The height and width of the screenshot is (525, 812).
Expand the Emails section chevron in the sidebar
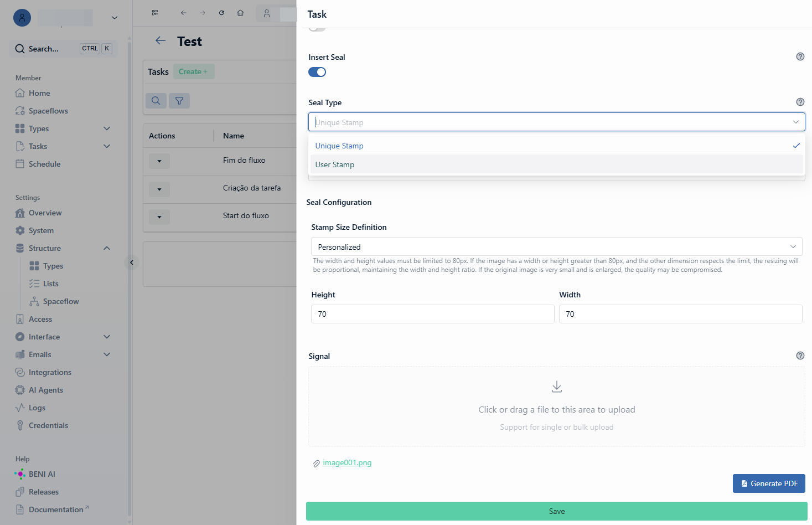coord(107,354)
